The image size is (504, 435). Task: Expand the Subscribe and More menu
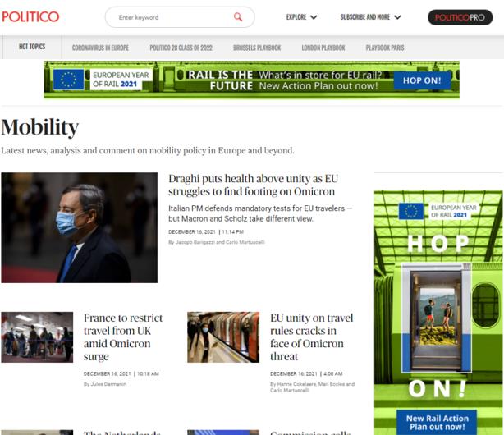point(370,17)
